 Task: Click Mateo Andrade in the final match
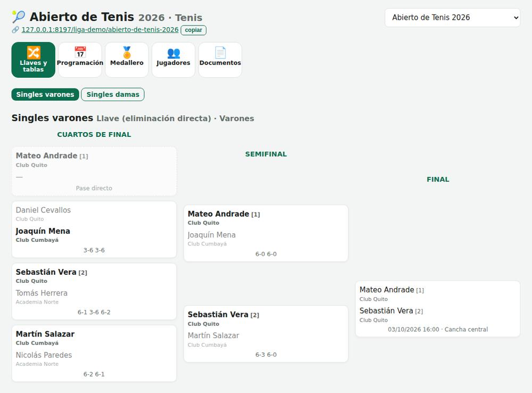pyautogui.click(x=387, y=290)
